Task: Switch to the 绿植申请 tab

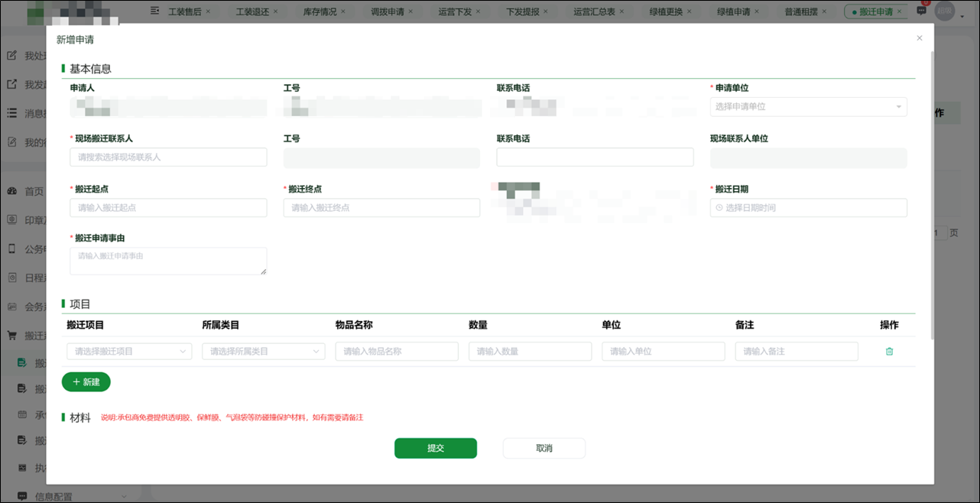Action: coord(733,11)
